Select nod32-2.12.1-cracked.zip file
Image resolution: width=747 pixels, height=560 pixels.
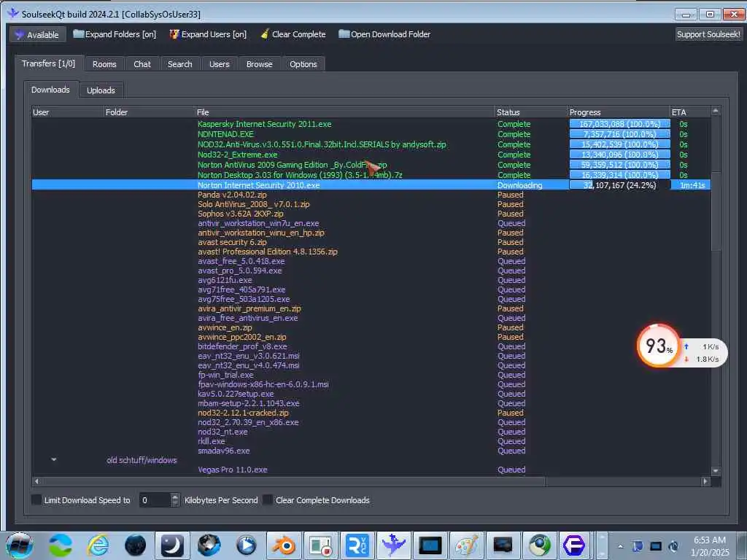pyautogui.click(x=243, y=413)
